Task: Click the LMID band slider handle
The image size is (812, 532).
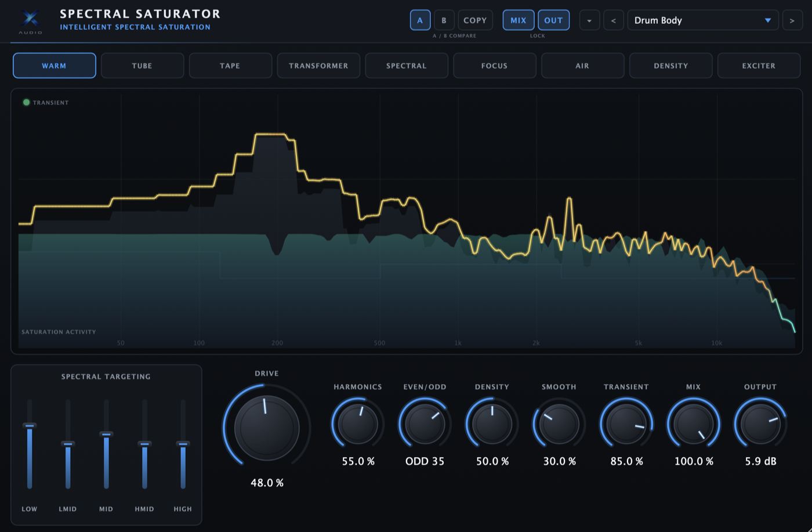Action: click(x=68, y=444)
